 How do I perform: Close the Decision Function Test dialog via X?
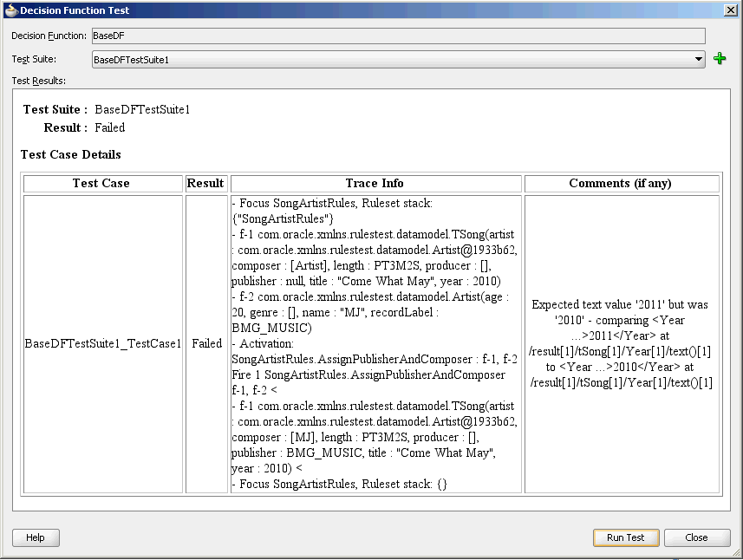[x=731, y=10]
